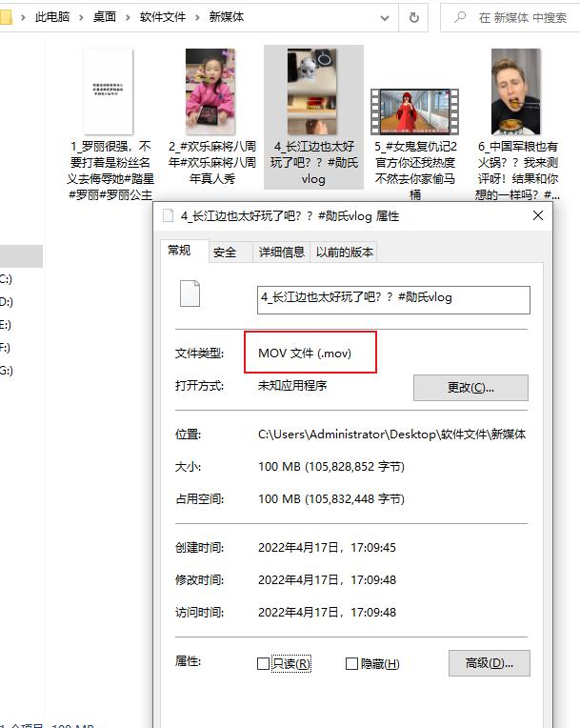Click the properties dialog title file icon

click(x=168, y=216)
